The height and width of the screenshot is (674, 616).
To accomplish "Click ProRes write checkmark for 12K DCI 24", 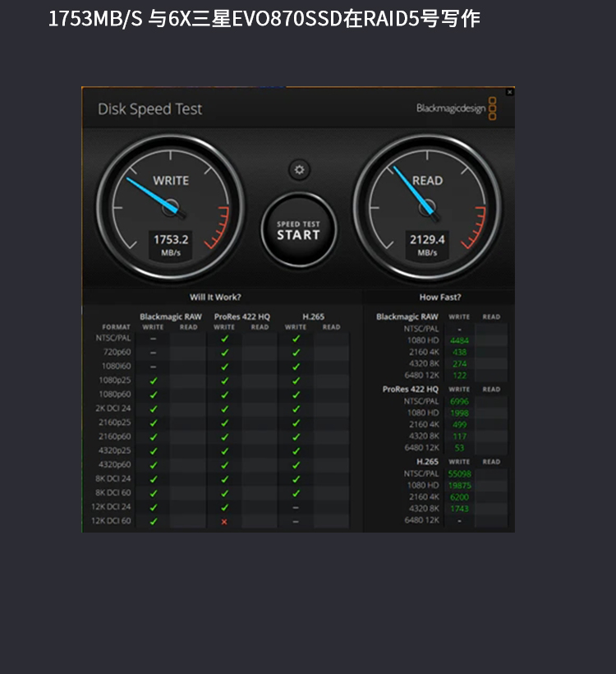I will pos(224,508).
